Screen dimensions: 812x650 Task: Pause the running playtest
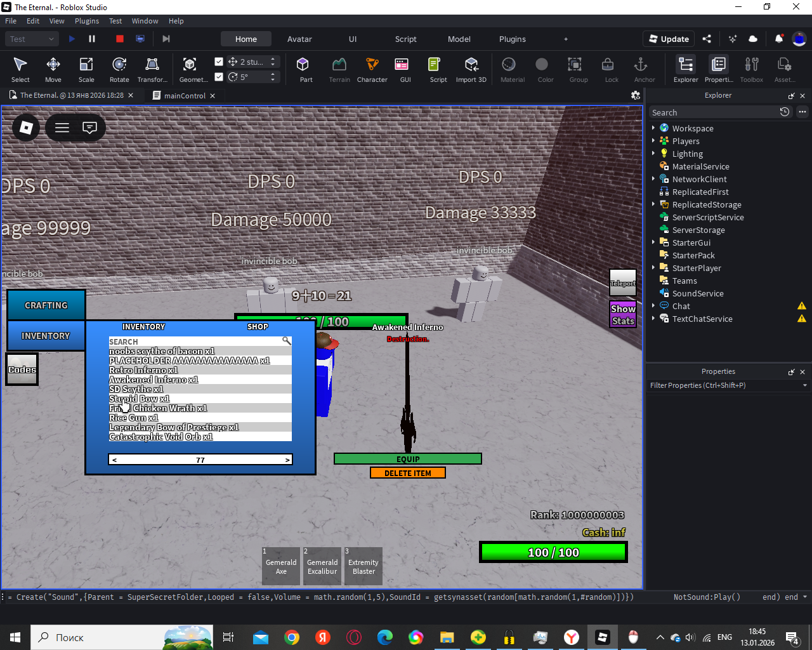tap(92, 39)
